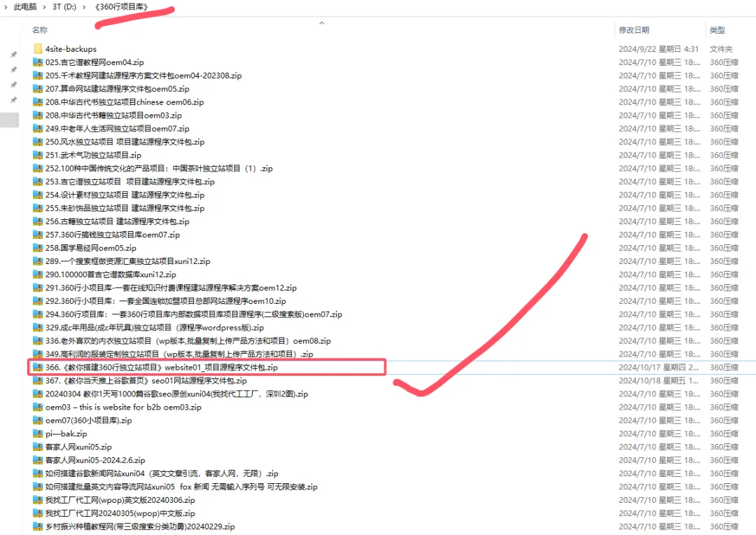Go to 此电脑 in the address breadcrumb
Image resolution: width=756 pixels, height=535 pixels.
[25, 7]
